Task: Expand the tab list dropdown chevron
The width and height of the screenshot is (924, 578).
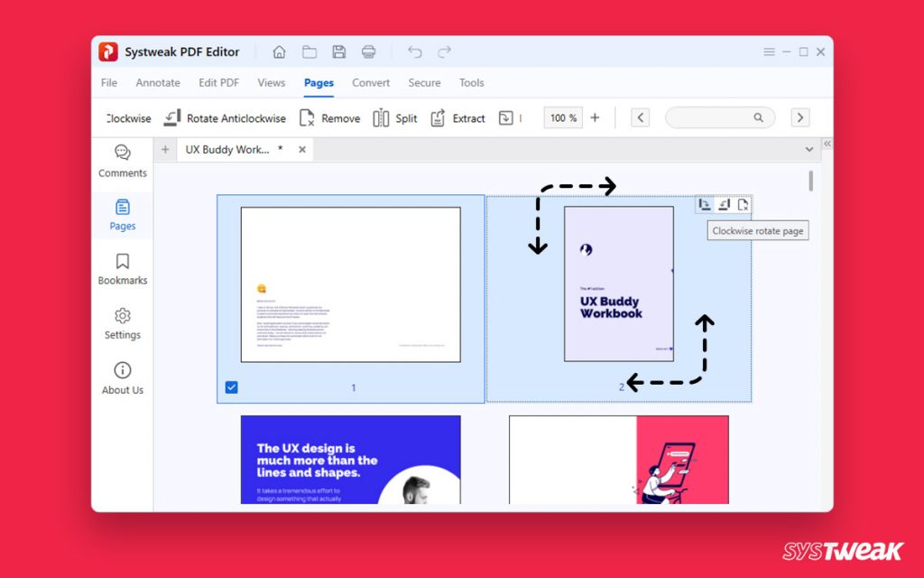Action: tap(809, 149)
